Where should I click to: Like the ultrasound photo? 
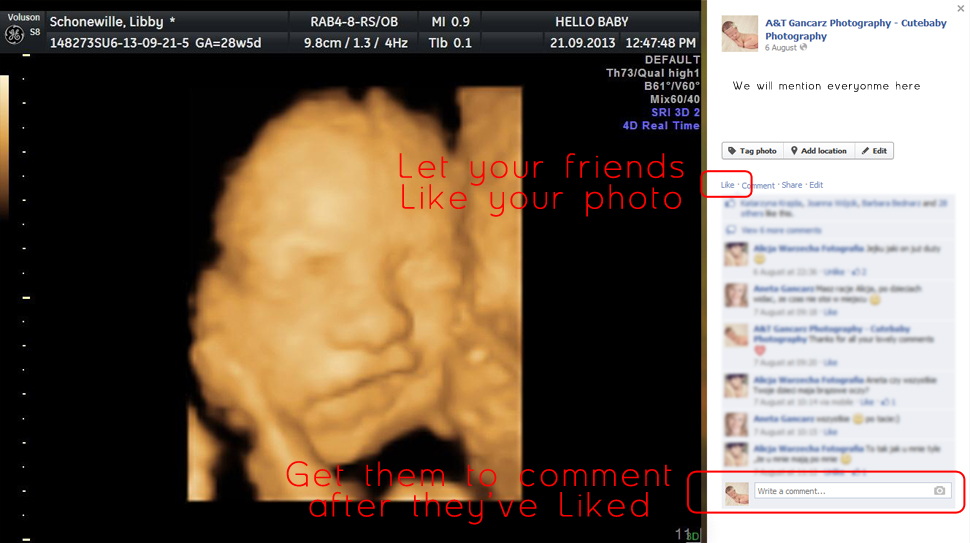[728, 185]
